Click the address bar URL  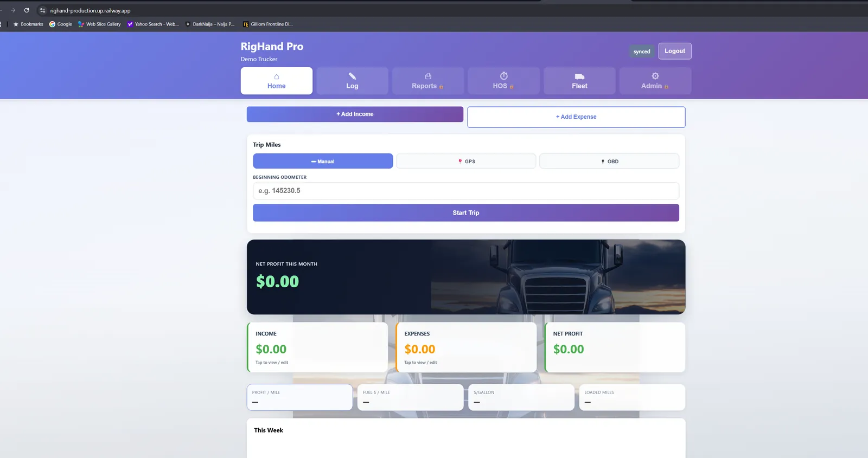coord(90,10)
